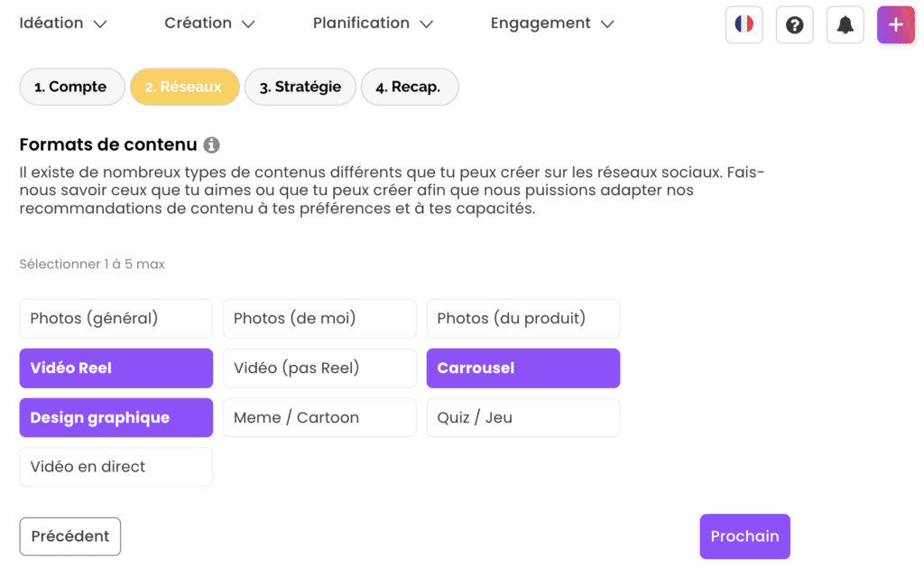The image size is (924, 577).
Task: Go to the 1. Compte step
Action: 70,88
